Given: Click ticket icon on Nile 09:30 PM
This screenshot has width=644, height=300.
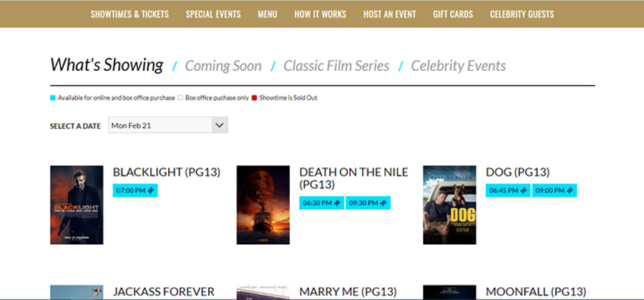Looking at the screenshot, I should pos(384,203).
